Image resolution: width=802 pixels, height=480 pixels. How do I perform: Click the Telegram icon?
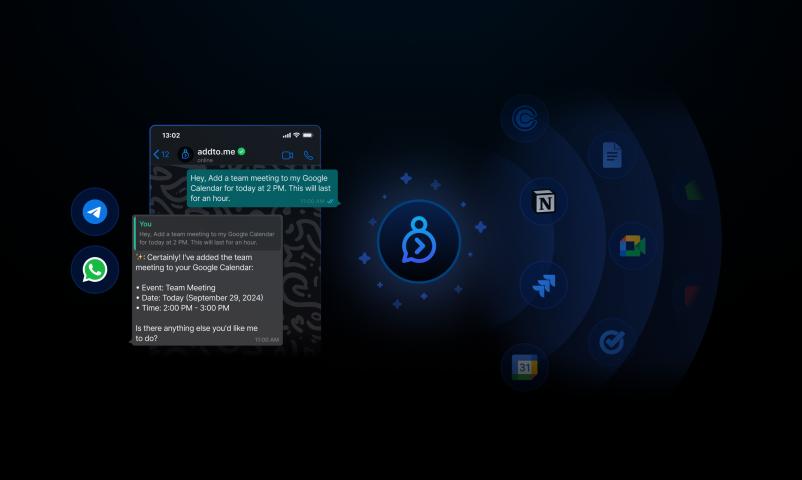(95, 212)
